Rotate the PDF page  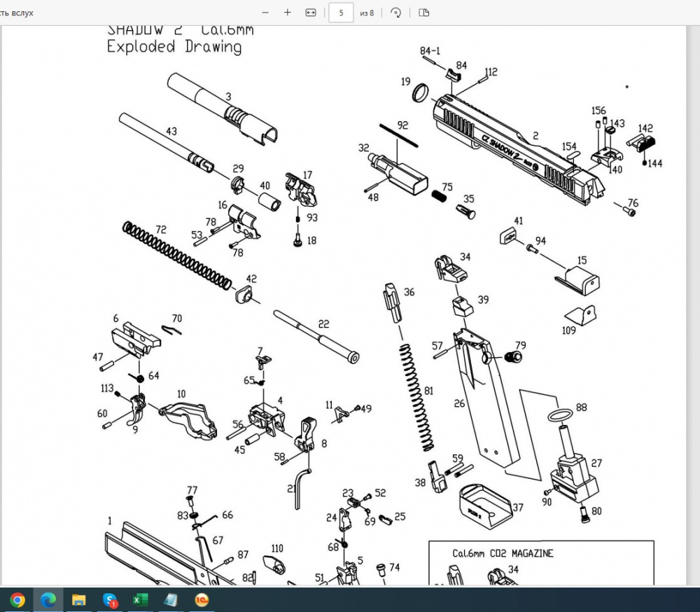[395, 13]
